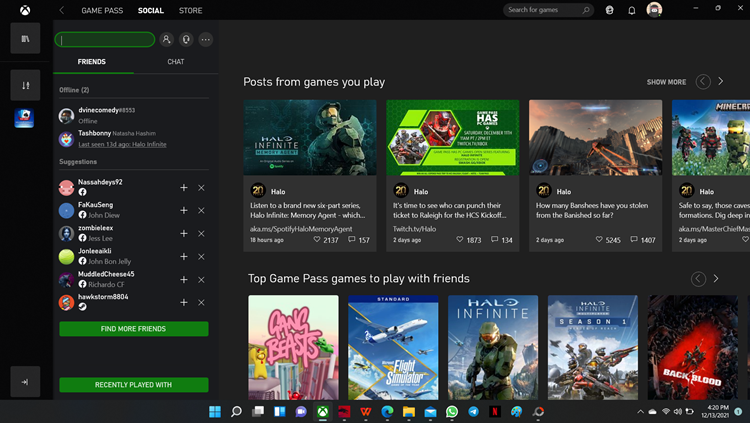Click SHOW MORE for posts
The height and width of the screenshot is (423, 750).
(666, 82)
